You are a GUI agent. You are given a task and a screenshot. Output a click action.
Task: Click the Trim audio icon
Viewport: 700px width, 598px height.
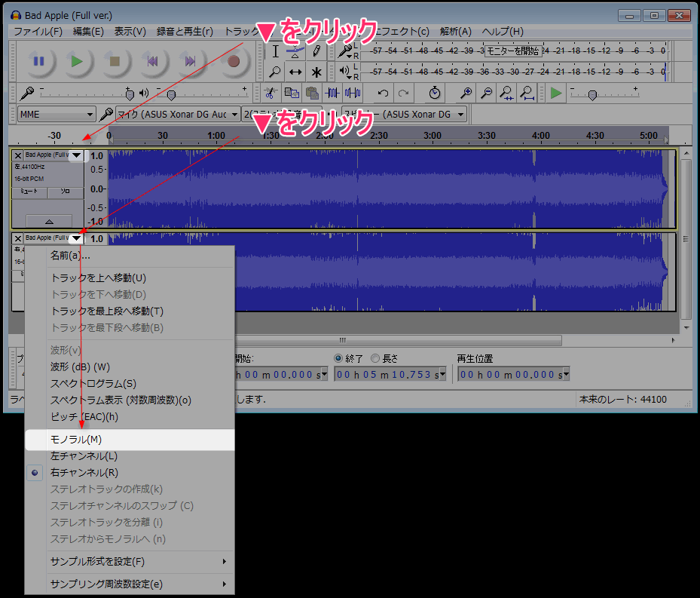coord(332,93)
